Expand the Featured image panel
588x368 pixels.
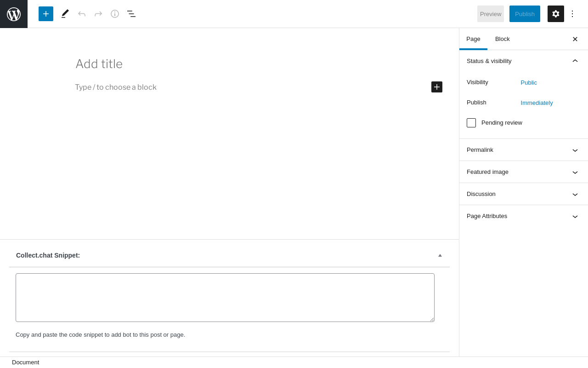point(575,172)
